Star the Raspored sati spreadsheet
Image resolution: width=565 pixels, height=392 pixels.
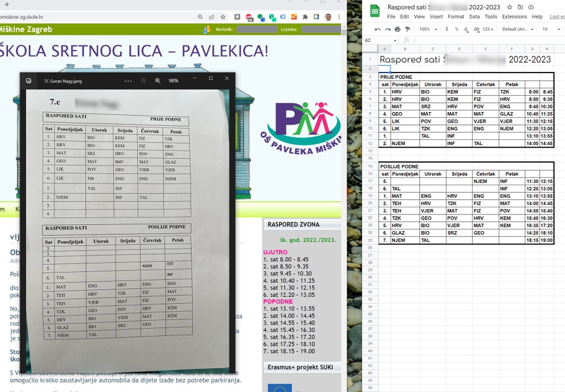510,8
